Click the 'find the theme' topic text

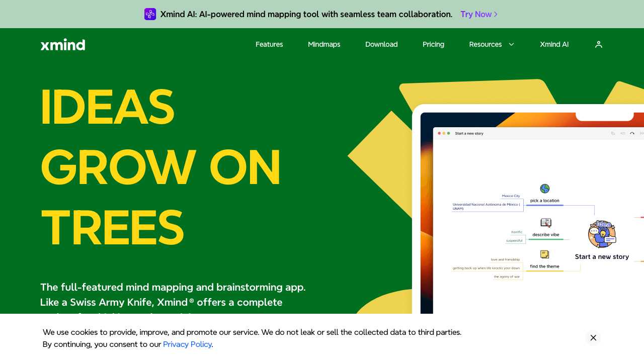click(544, 266)
